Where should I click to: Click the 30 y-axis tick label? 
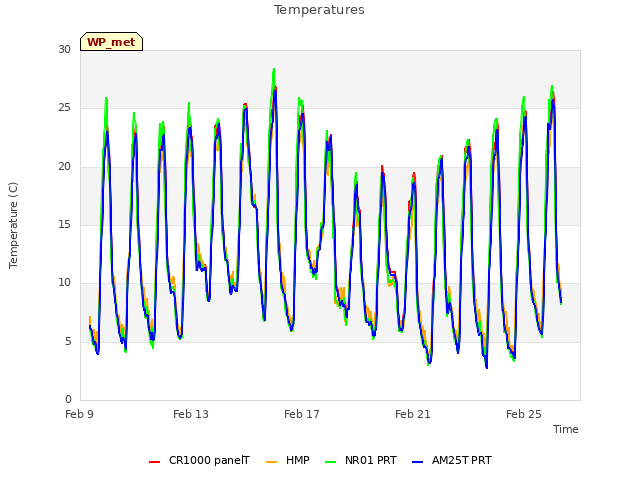tap(64, 49)
